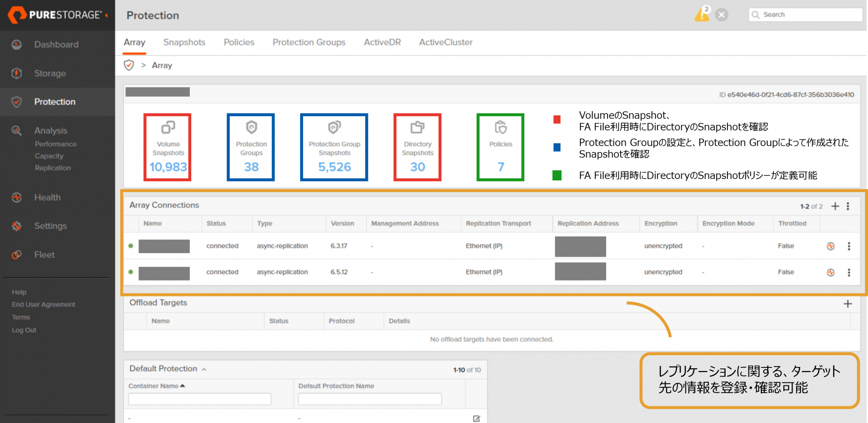Switch to the ActiveCluster tab
This screenshot has width=868, height=423.
[x=445, y=42]
